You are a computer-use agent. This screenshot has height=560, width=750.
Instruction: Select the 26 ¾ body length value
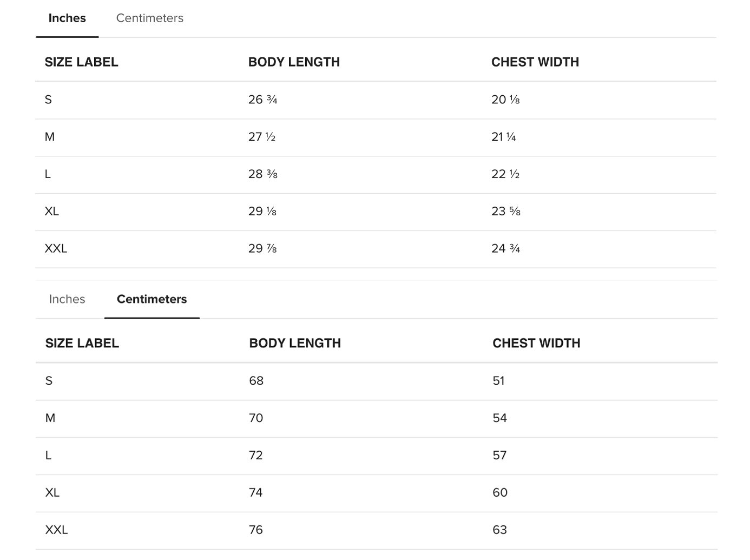(x=262, y=100)
